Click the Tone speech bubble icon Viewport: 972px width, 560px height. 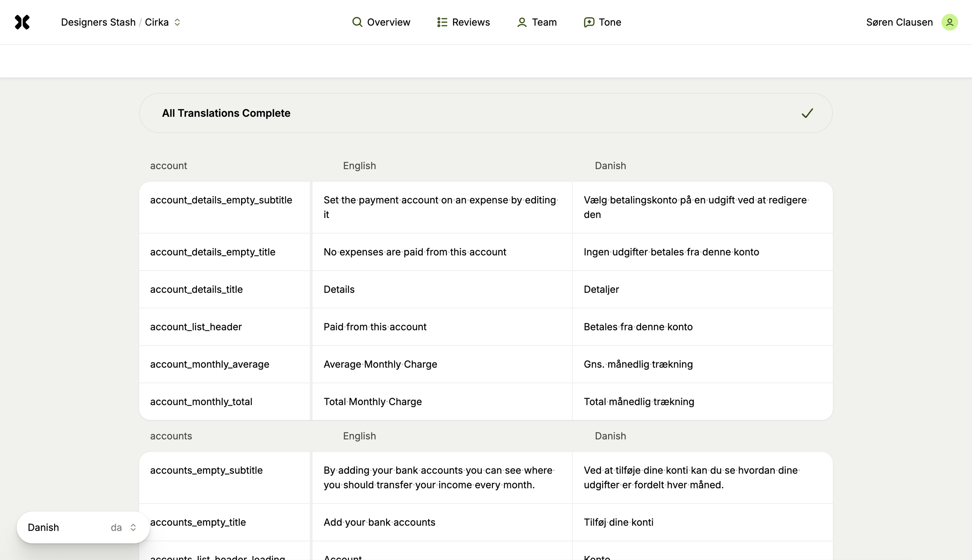[589, 22]
